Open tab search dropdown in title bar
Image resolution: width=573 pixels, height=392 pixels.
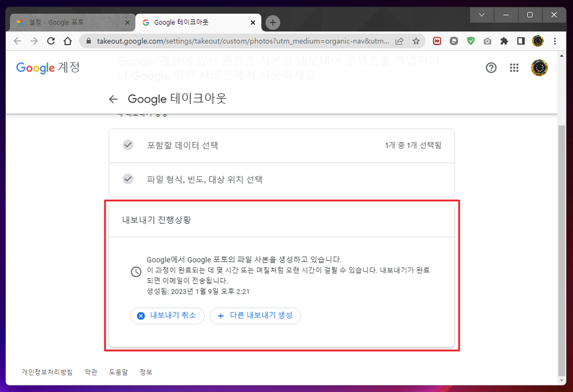(482, 15)
